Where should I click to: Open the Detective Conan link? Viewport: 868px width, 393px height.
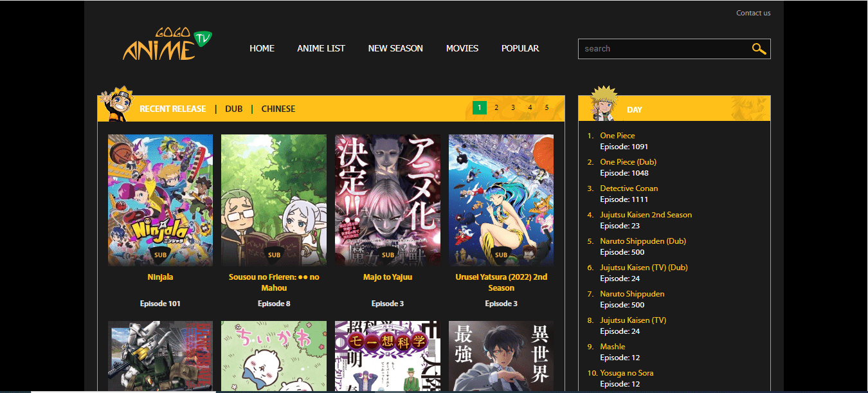(628, 188)
